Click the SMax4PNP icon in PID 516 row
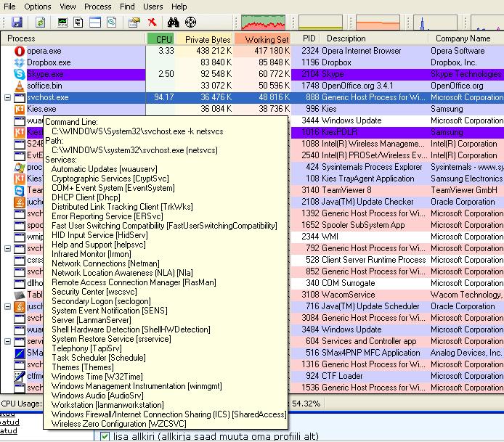 20,353
